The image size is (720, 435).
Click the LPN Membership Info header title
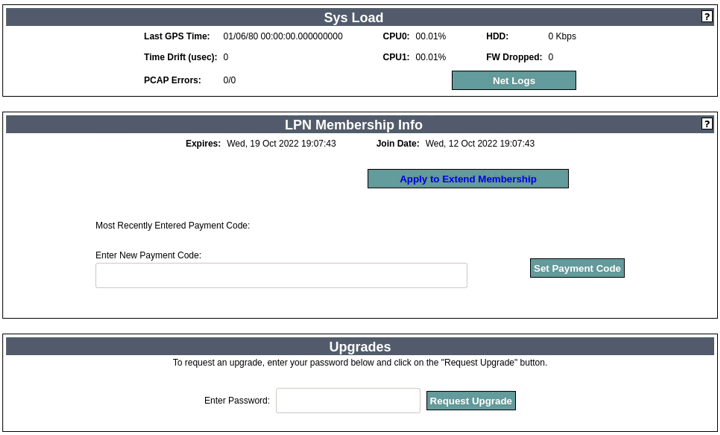354,124
